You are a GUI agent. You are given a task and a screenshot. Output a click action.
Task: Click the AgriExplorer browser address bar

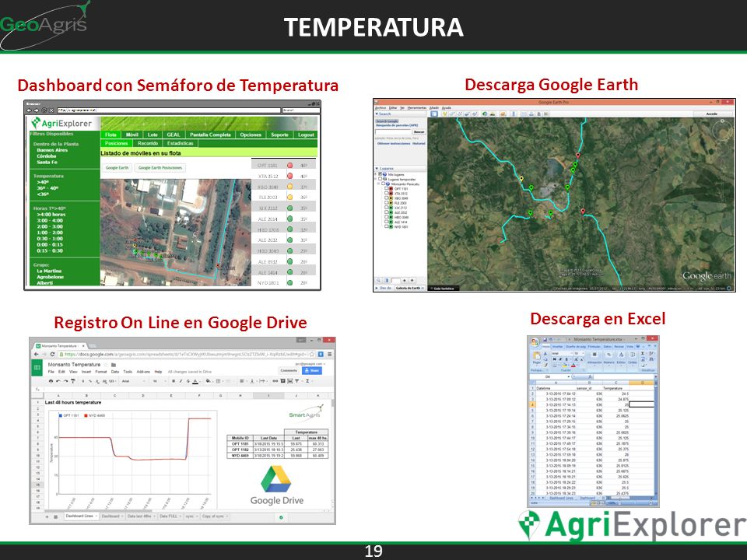(x=169, y=110)
